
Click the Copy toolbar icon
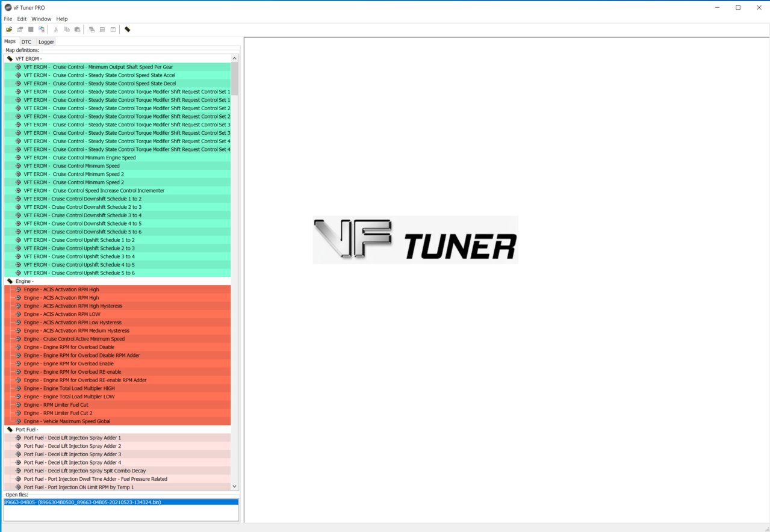click(x=67, y=29)
